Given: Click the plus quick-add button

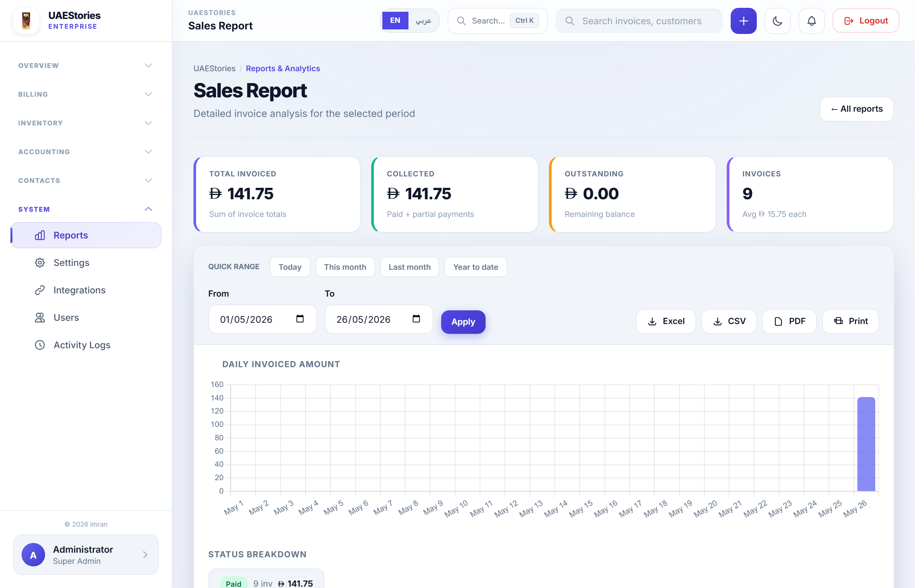Looking at the screenshot, I should [x=743, y=21].
